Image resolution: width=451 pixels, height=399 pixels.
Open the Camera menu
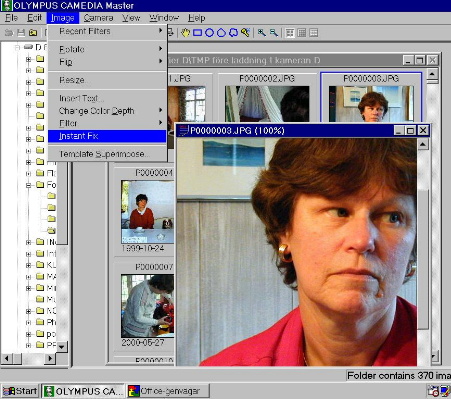click(x=98, y=18)
